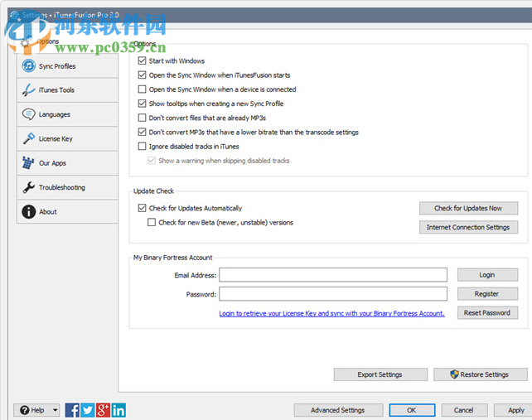The image size is (532, 420).
Task: Open Internet Connection Settings
Action: [468, 227]
